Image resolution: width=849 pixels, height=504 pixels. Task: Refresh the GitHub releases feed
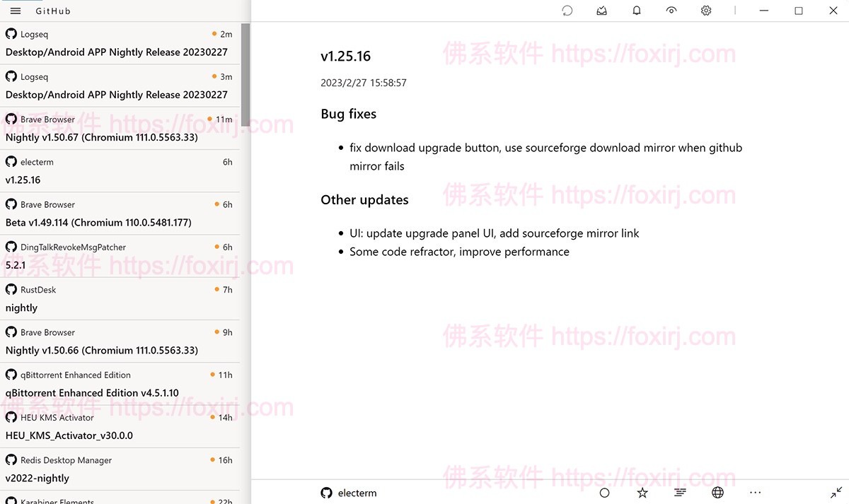point(567,10)
